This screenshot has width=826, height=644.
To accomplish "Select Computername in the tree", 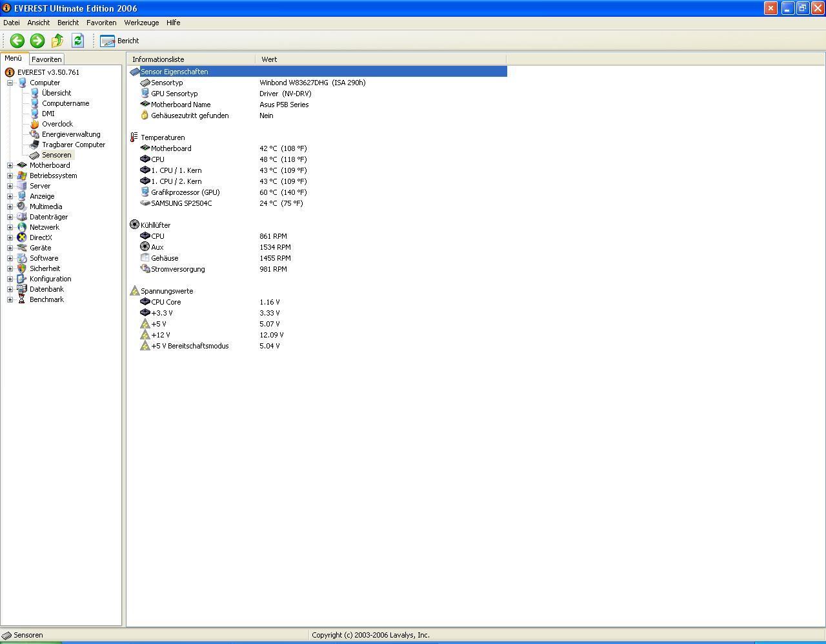I will pos(65,103).
